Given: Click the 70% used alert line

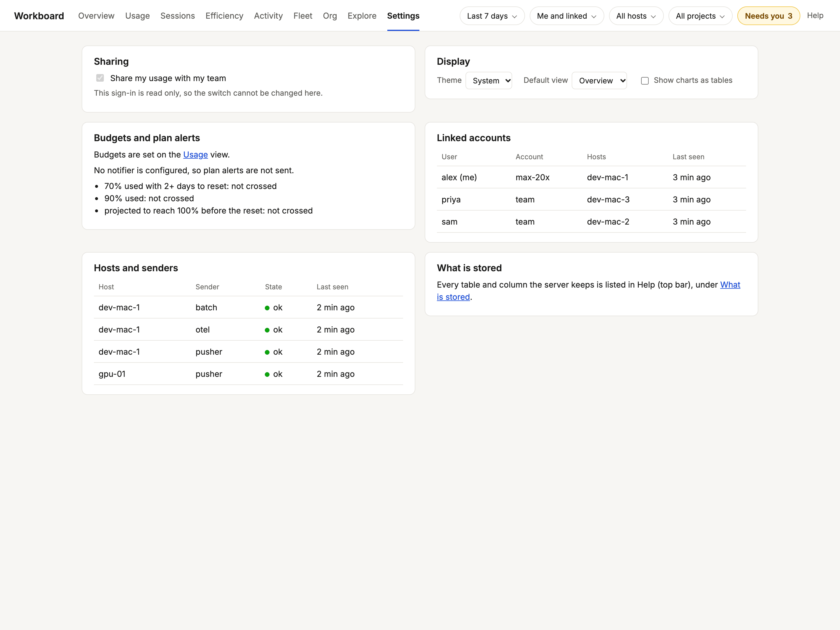Looking at the screenshot, I should pos(190,186).
